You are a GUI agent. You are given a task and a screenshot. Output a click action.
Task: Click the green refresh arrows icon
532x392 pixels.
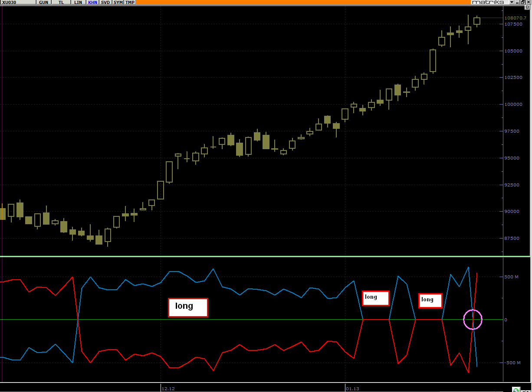(x=516, y=389)
